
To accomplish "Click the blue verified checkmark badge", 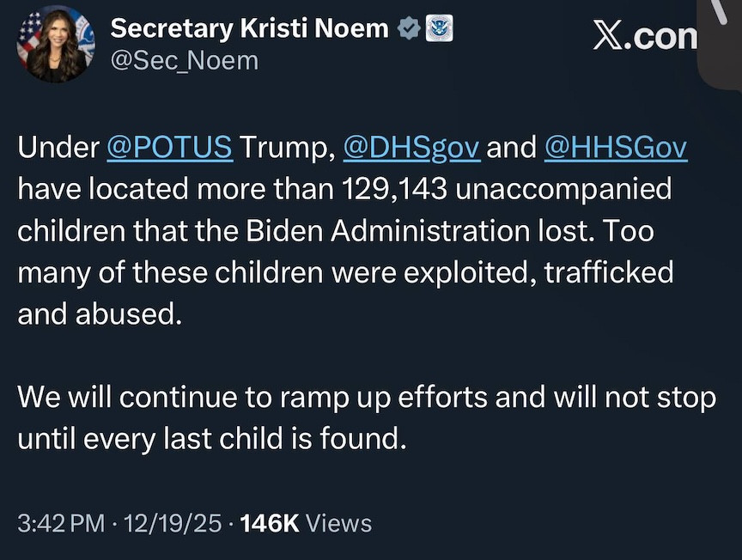I will [x=409, y=28].
